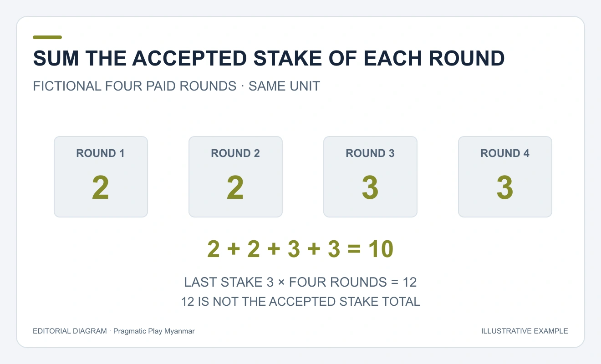
Task: Click the olive accent bar above the title
Action: coord(47,37)
